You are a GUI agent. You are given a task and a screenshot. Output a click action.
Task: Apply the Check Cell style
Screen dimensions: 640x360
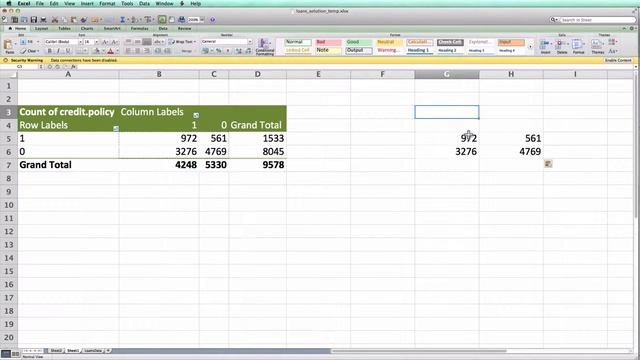450,42
